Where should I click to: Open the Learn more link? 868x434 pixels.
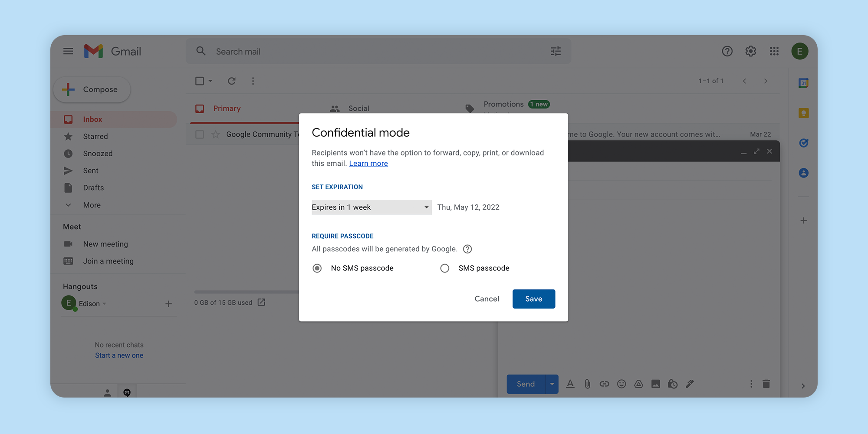click(368, 164)
